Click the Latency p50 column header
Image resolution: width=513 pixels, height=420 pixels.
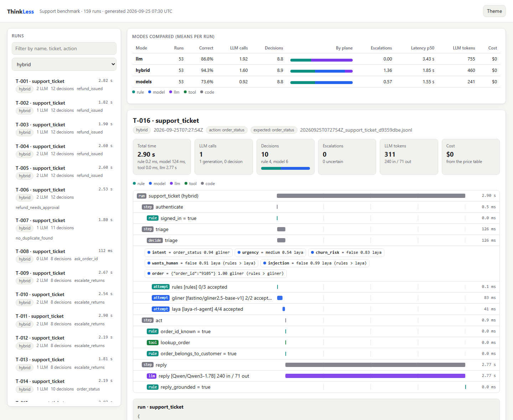tap(423, 48)
